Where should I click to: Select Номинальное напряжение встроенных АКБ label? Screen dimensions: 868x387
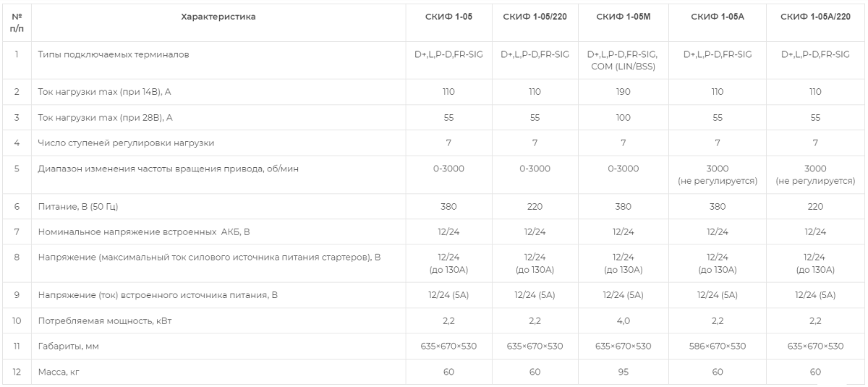point(144,232)
